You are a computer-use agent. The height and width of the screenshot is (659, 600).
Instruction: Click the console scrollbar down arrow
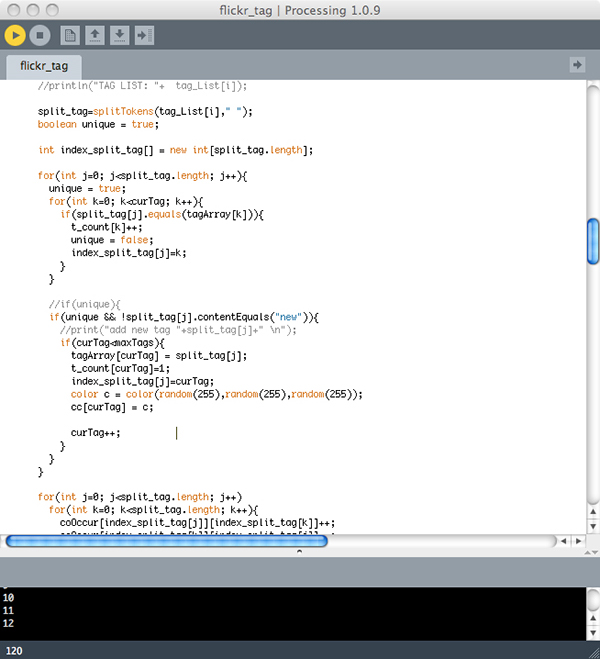pyautogui.click(x=593, y=633)
